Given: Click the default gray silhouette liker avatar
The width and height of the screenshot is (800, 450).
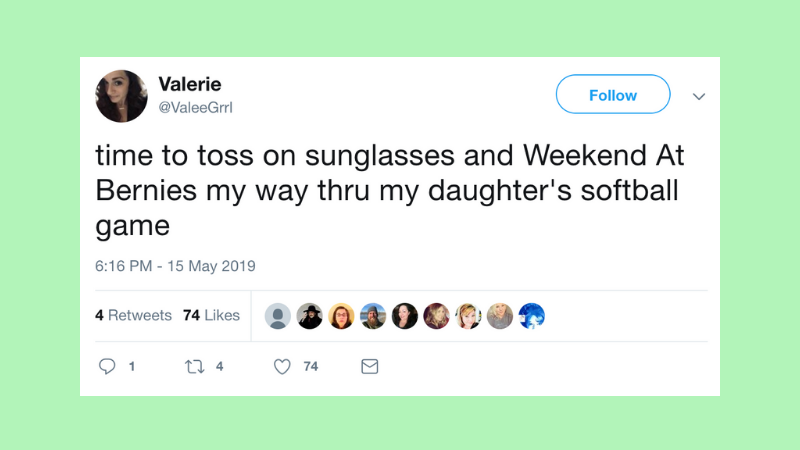Looking at the screenshot, I should pyautogui.click(x=278, y=316).
